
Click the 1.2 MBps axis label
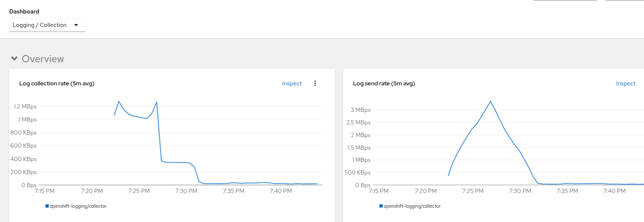pyautogui.click(x=25, y=106)
